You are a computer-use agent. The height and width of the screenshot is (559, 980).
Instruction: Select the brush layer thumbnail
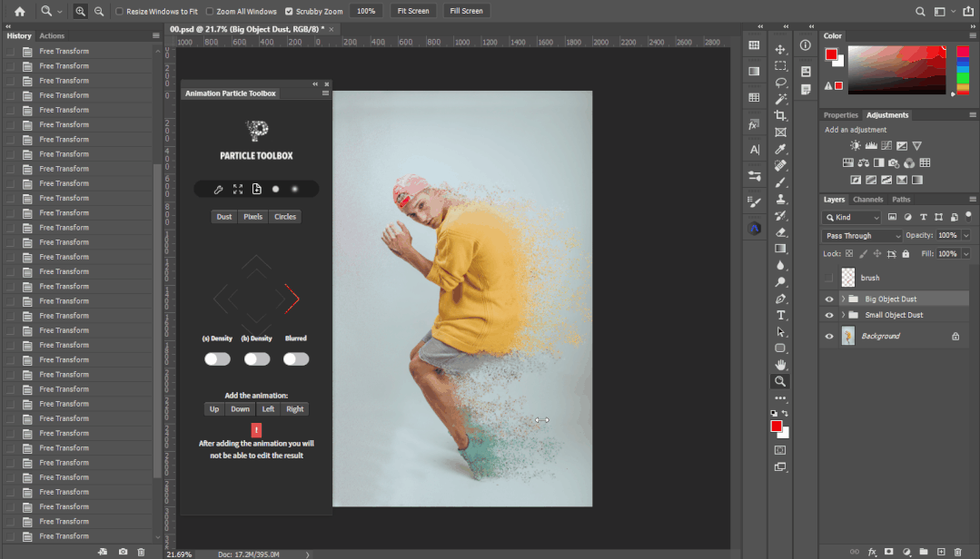tap(848, 278)
